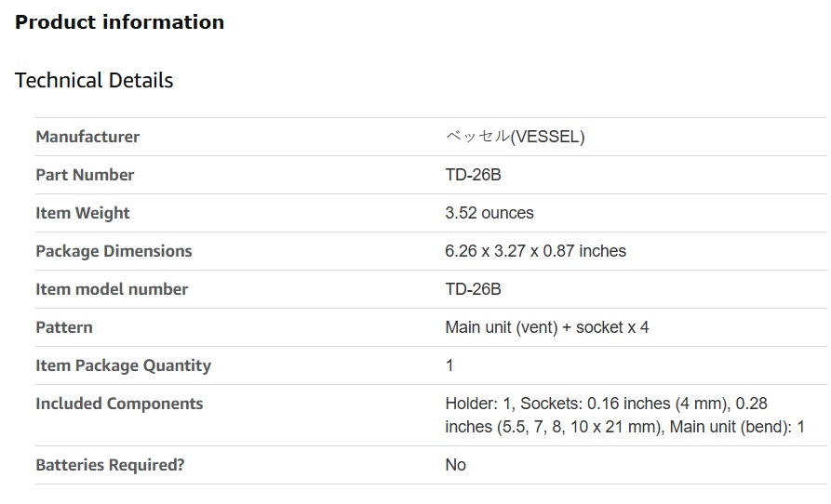
Task: Select the 6.26 x 3.27 x 0.87 inches text
Action: click(535, 251)
